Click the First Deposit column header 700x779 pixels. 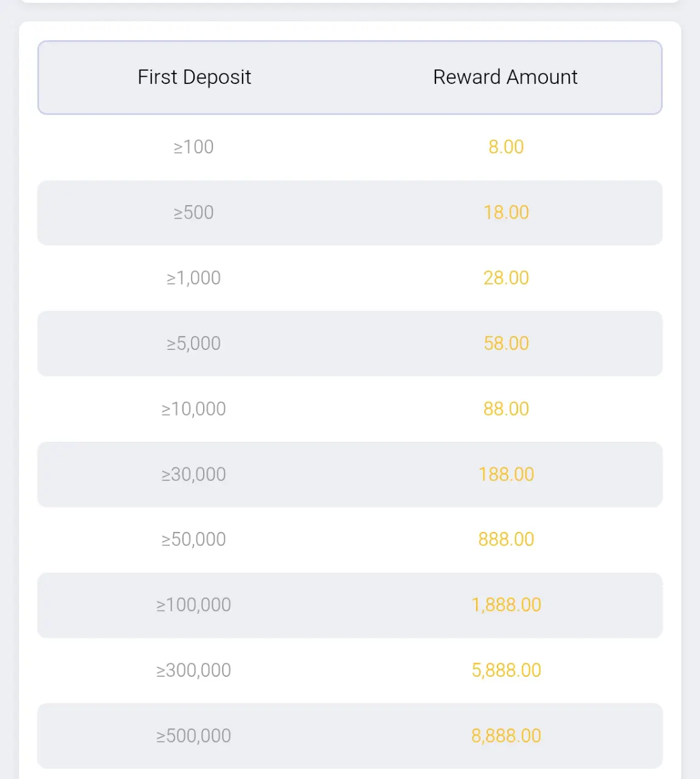click(x=194, y=77)
